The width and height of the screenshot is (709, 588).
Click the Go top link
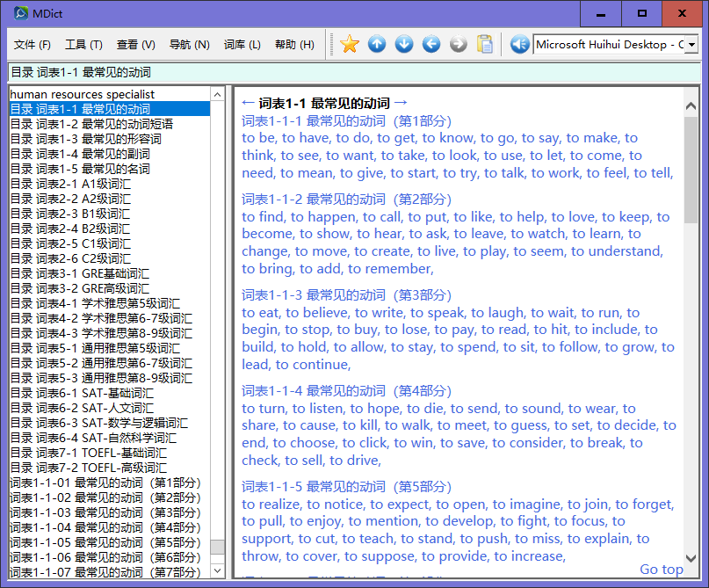[661, 569]
